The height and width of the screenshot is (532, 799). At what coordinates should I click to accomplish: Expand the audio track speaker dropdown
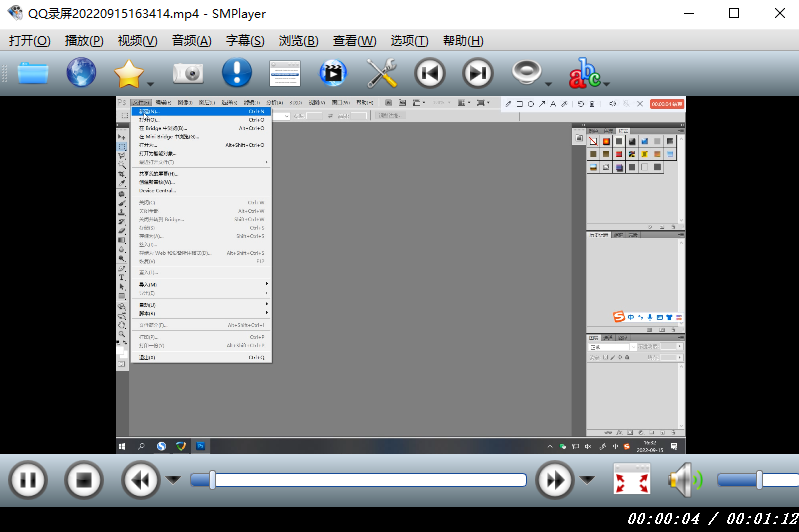(x=549, y=83)
